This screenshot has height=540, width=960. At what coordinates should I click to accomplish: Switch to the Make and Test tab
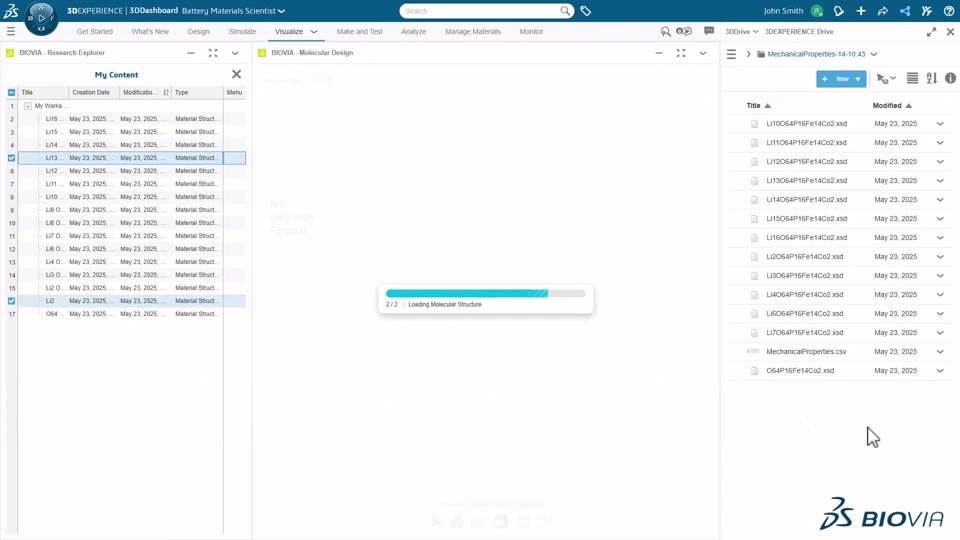tap(359, 31)
